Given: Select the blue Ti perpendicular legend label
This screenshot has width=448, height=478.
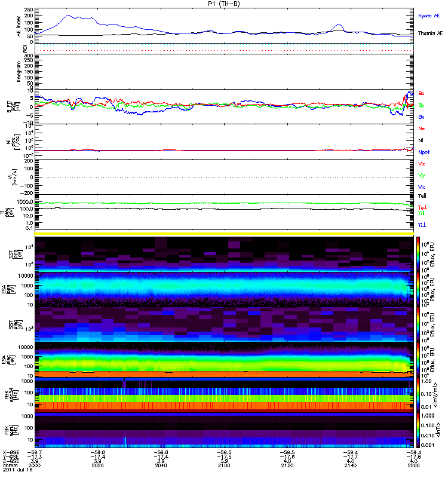Looking at the screenshot, I should (x=422, y=225).
